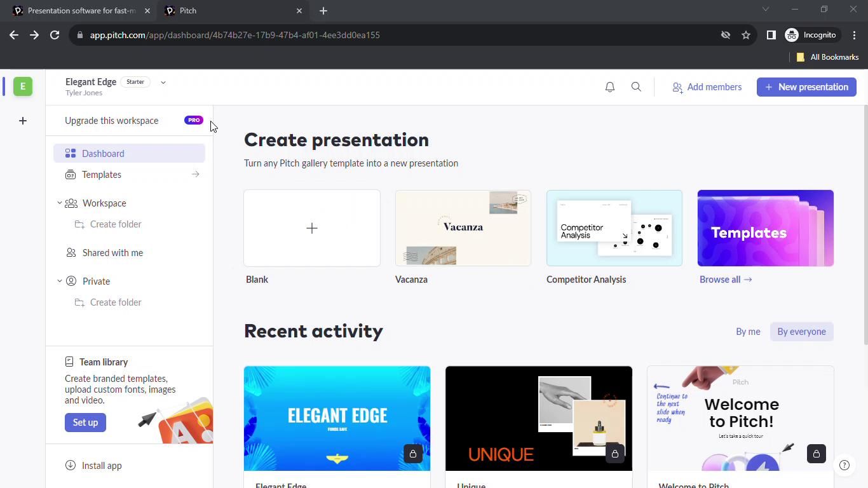Open Templates in the sidebar

102,175
